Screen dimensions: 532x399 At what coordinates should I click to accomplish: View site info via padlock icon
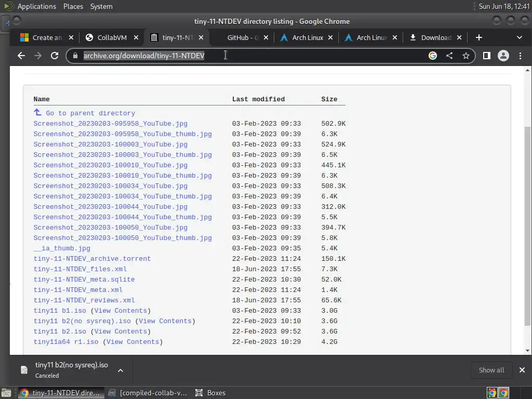pos(75,56)
